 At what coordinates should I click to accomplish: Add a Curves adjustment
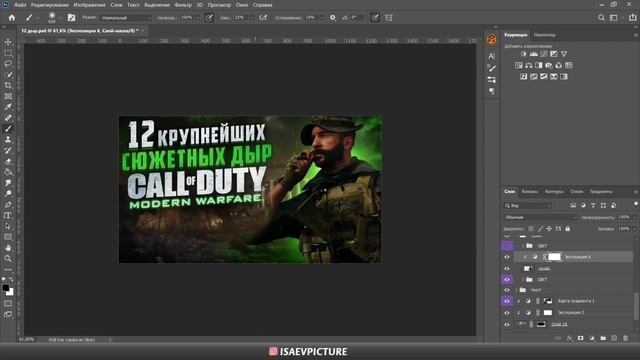(x=544, y=54)
